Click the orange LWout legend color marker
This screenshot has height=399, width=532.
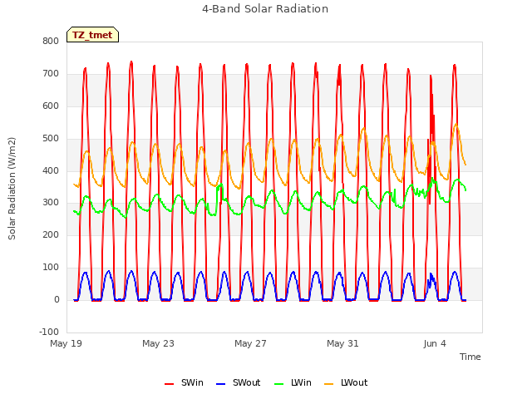(329, 384)
